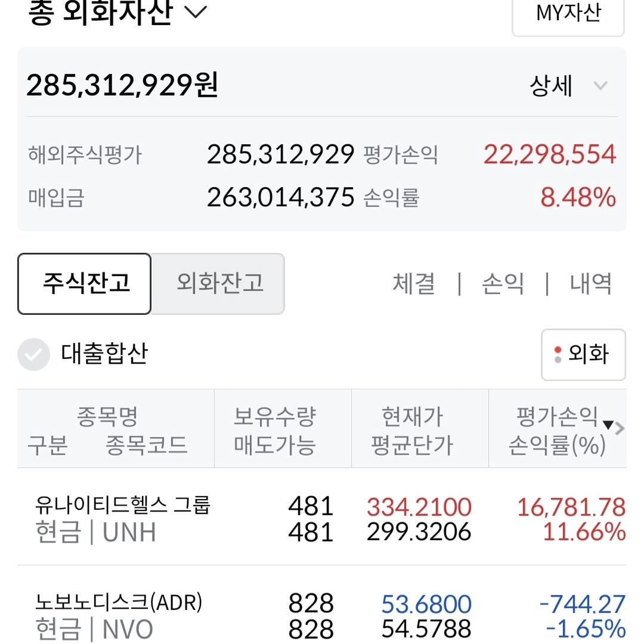The width and height of the screenshot is (644, 644).
Task: Switch to the 외화잔고 tab
Action: click(x=219, y=283)
